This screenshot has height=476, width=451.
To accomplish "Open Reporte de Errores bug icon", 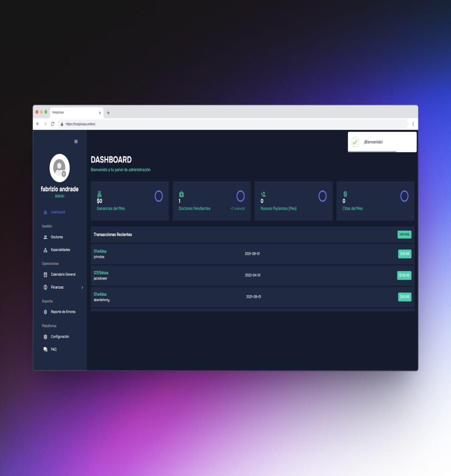I will 45,312.
